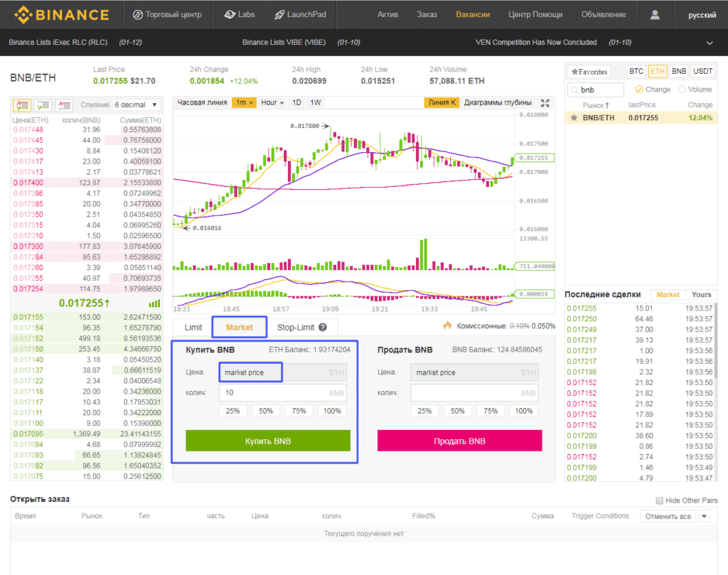Open dropdown arrow beside Отменить все
Image resolution: width=728 pixels, height=575 pixels.
pyautogui.click(x=705, y=516)
